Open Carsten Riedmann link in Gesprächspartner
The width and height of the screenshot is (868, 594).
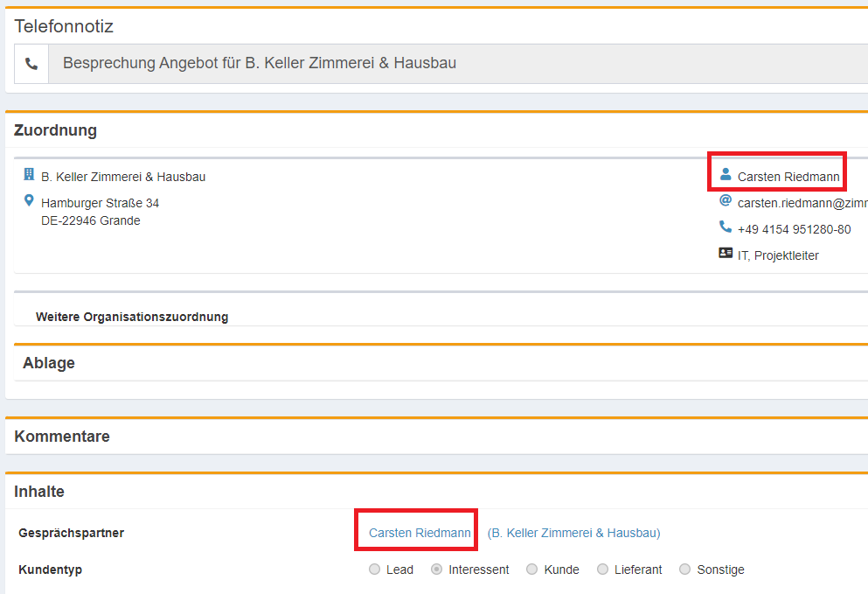tap(420, 533)
